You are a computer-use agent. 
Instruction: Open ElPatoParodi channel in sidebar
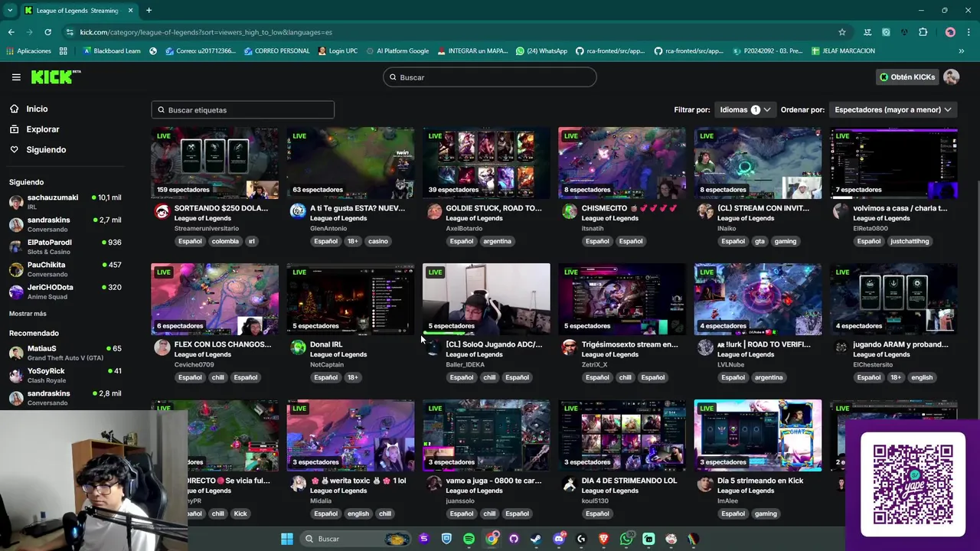(65, 246)
